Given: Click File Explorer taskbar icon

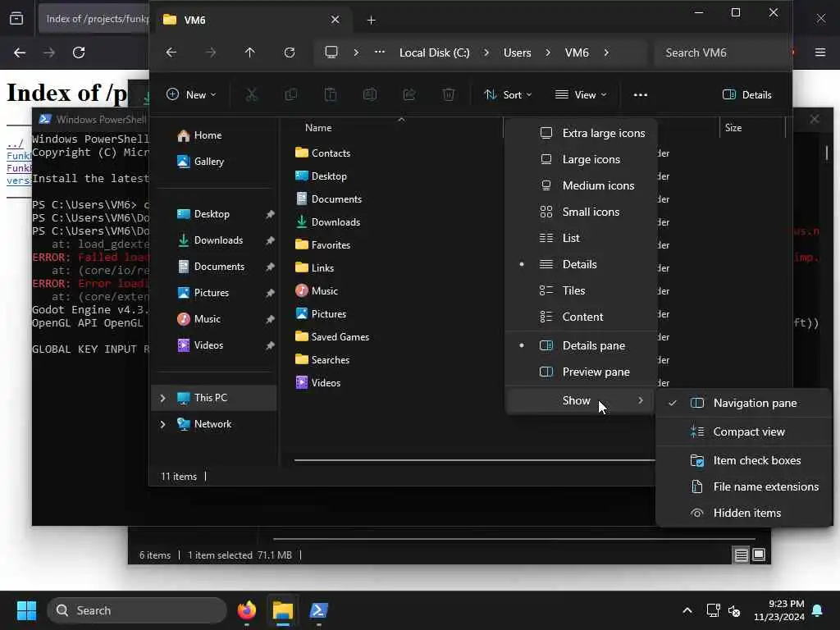Looking at the screenshot, I should [x=283, y=610].
